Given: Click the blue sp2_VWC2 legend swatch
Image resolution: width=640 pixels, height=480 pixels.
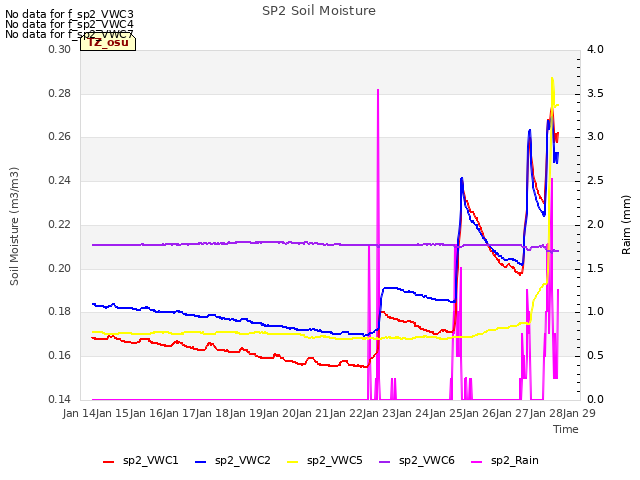Looking at the screenshot, I should [200, 462].
